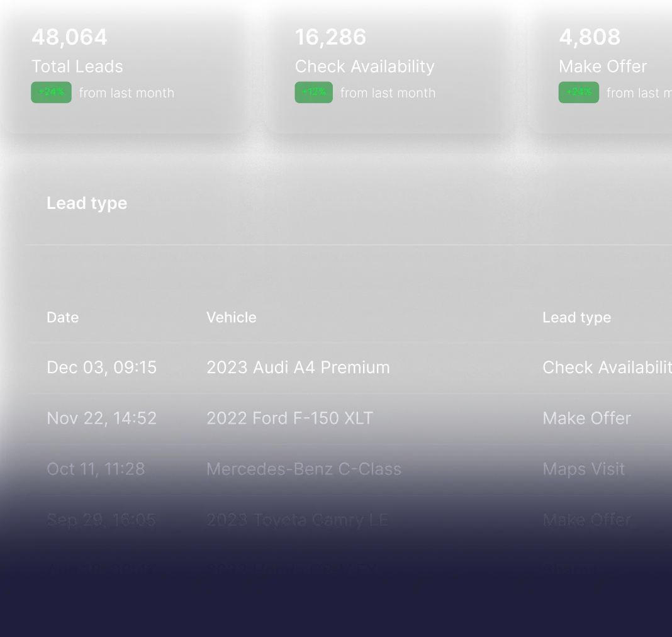Select the 2022 Ford F-150 XLT vehicle
672x637 pixels.
point(289,419)
